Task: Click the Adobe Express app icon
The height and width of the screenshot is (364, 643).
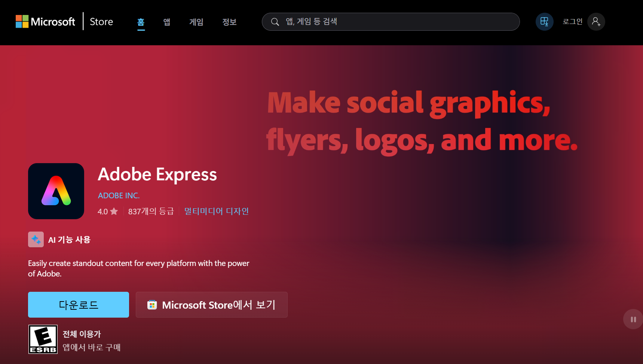Action: [56, 191]
